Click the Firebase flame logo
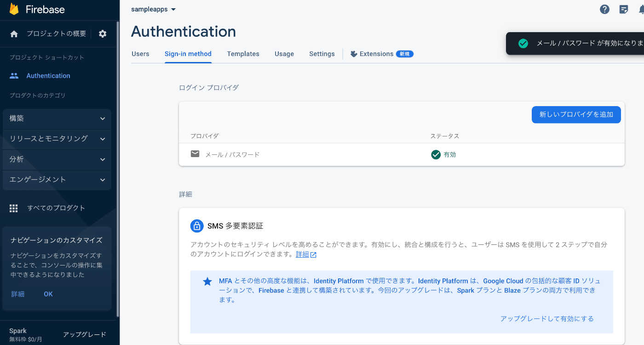Screen dimensions: 644x345 point(14,9)
